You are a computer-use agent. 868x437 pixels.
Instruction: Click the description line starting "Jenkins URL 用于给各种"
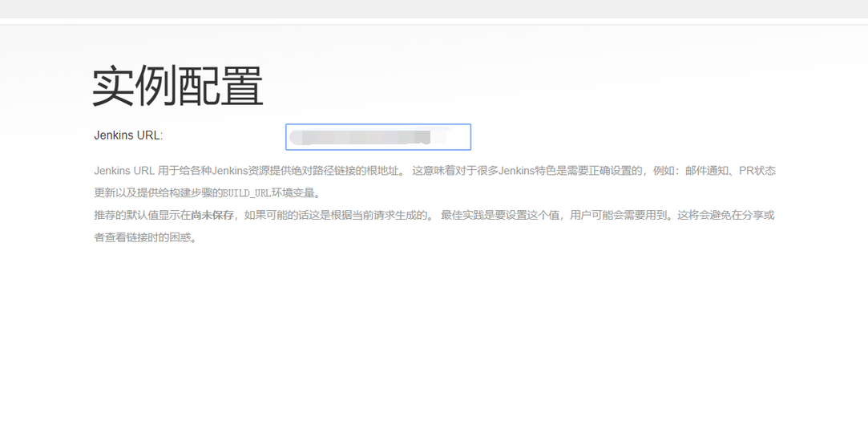[434, 171]
